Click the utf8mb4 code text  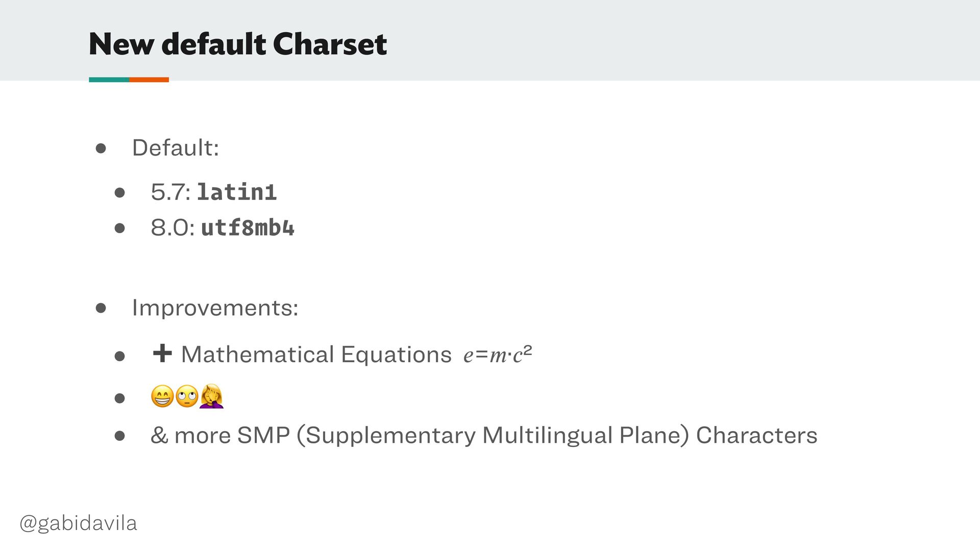click(x=248, y=228)
